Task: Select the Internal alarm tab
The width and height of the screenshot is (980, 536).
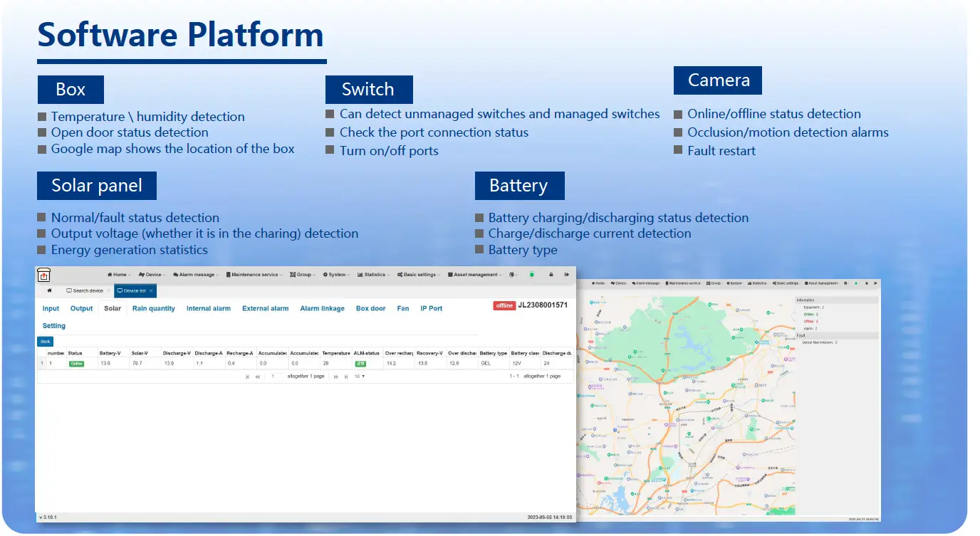Action: (208, 309)
